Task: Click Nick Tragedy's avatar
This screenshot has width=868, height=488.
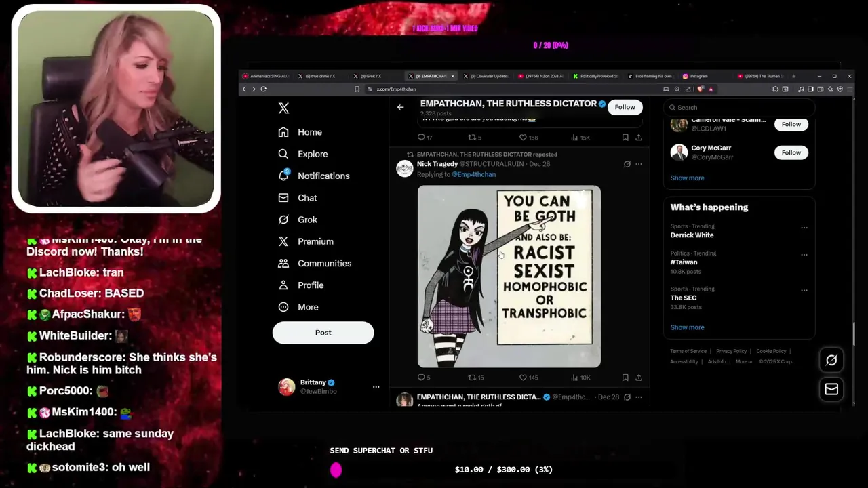Action: 404,169
